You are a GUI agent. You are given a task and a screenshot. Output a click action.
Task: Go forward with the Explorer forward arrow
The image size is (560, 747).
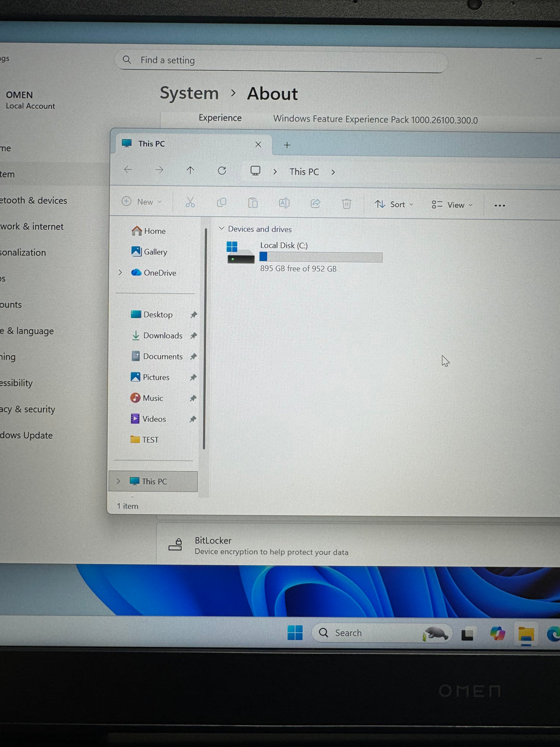click(x=159, y=170)
